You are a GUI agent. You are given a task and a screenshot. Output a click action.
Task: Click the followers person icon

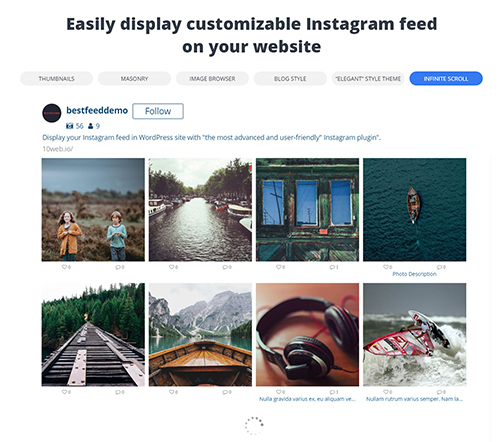pos(91,126)
